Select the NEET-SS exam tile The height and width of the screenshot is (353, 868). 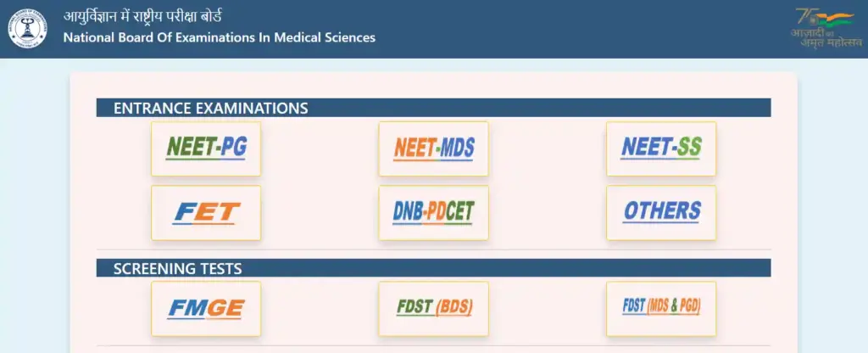661,148
